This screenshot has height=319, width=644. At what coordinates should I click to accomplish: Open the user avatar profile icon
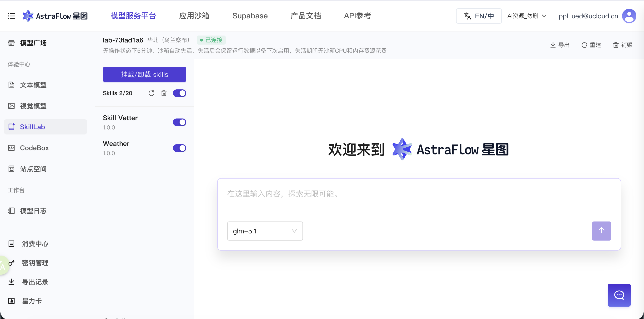click(x=629, y=16)
